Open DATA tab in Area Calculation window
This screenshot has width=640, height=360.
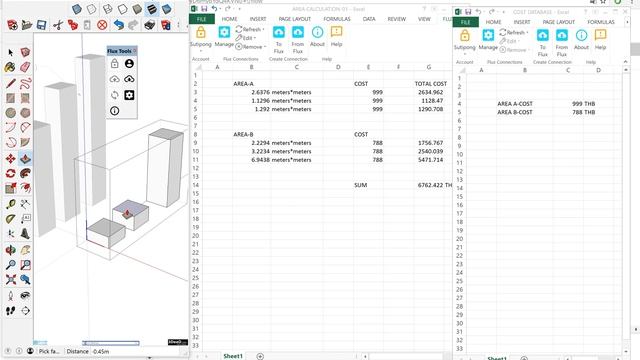tap(369, 19)
